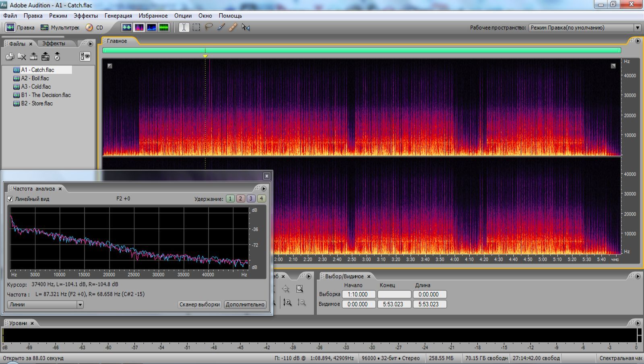Viewport: 644px width, 364px height.
Task: Open the workspace dropdown Режим Правка
Action: coord(638,27)
